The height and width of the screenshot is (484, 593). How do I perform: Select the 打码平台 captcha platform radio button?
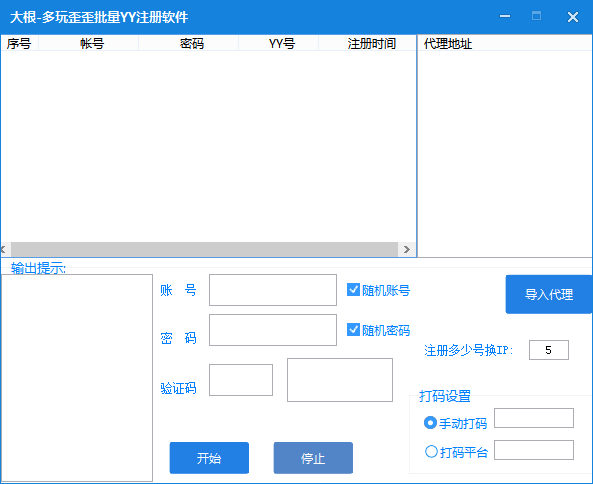click(431, 451)
